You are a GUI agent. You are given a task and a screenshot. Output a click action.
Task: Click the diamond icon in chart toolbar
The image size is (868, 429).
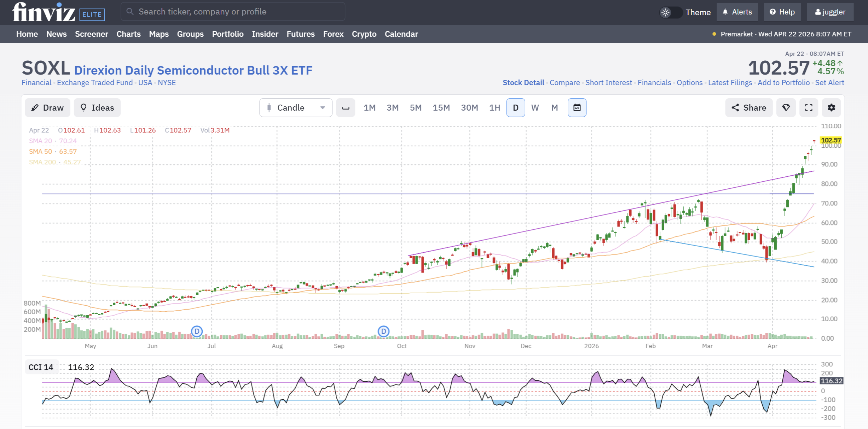(786, 108)
